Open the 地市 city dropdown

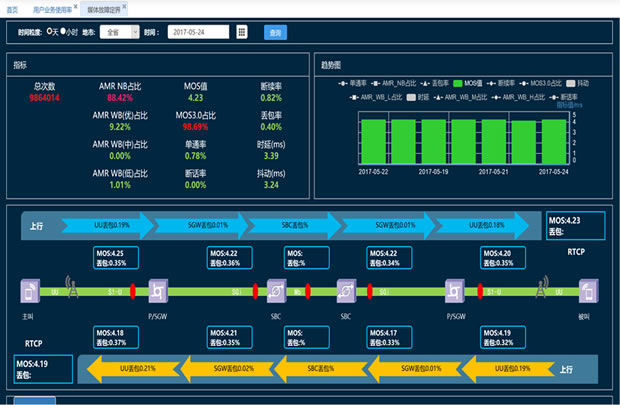[121, 32]
